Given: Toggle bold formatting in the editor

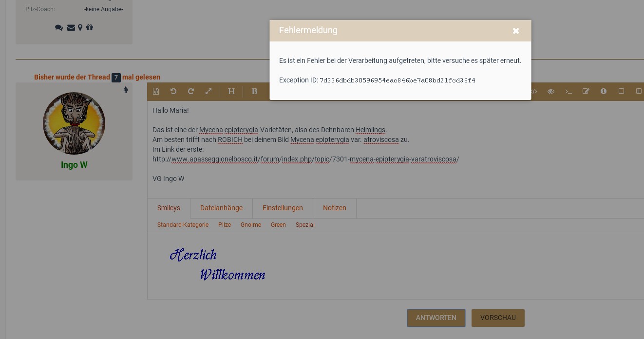Looking at the screenshot, I should coord(254,91).
